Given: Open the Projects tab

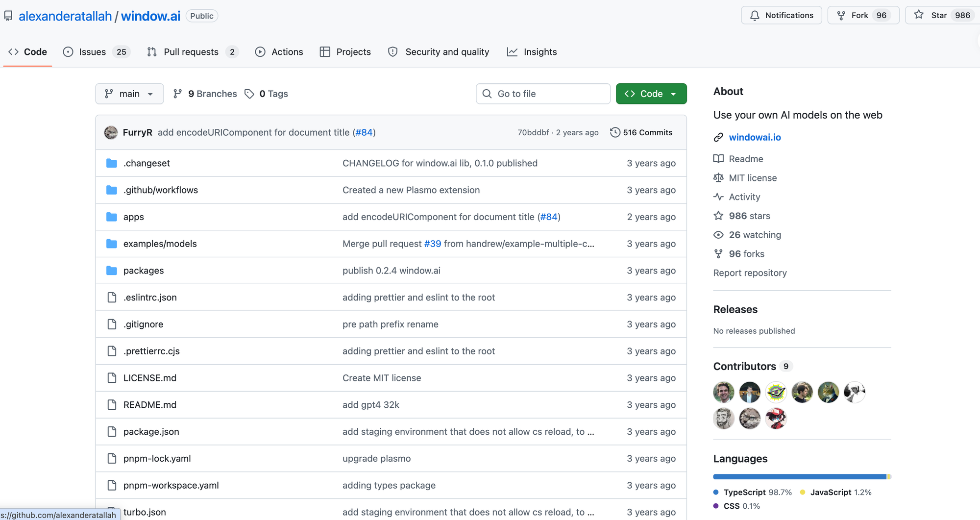Looking at the screenshot, I should pyautogui.click(x=345, y=52).
